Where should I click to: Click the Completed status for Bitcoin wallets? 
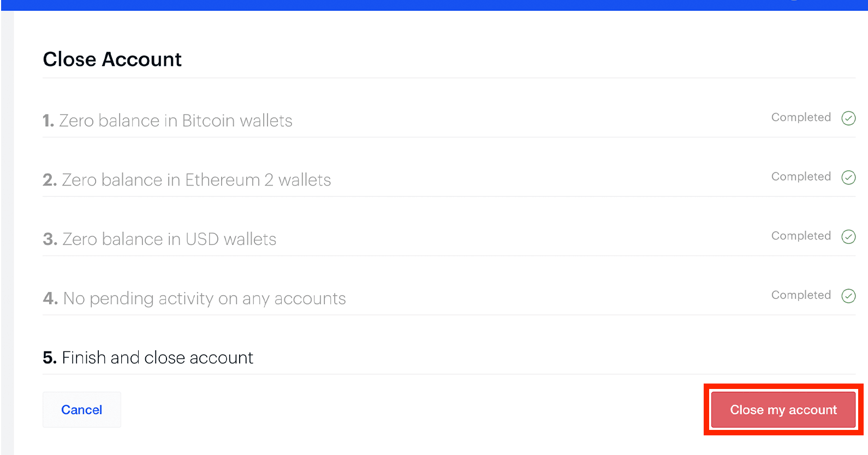(801, 117)
